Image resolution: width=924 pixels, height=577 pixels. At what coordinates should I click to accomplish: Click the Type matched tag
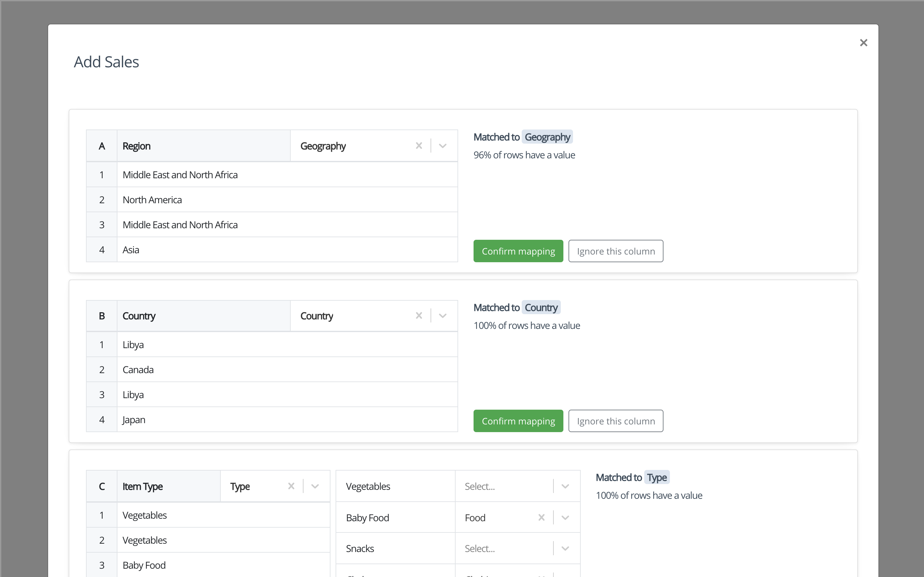(656, 477)
